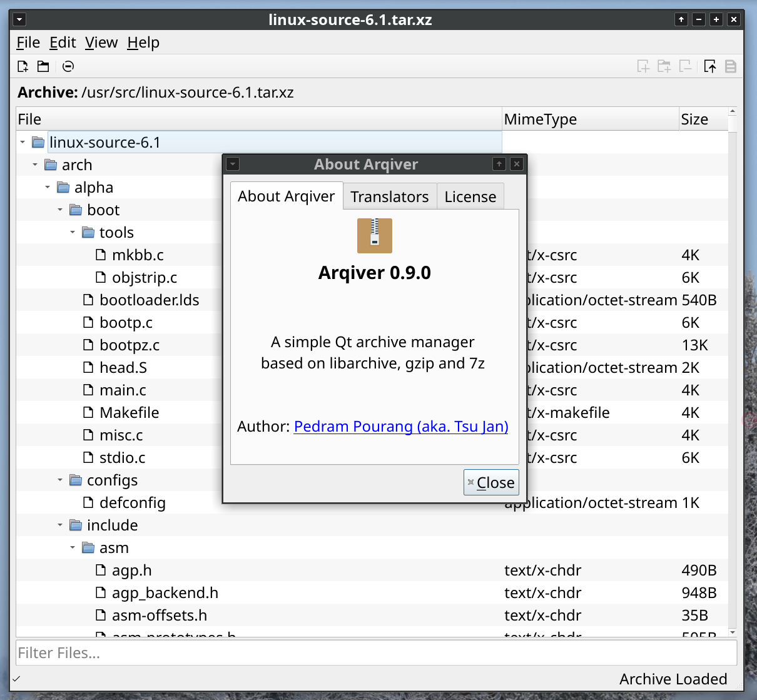
Task: Sort by the MimeType column header
Action: [591, 119]
